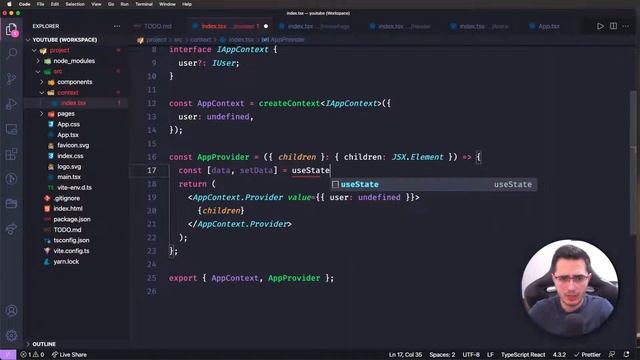Open Remote Explorer view

click(11, 129)
